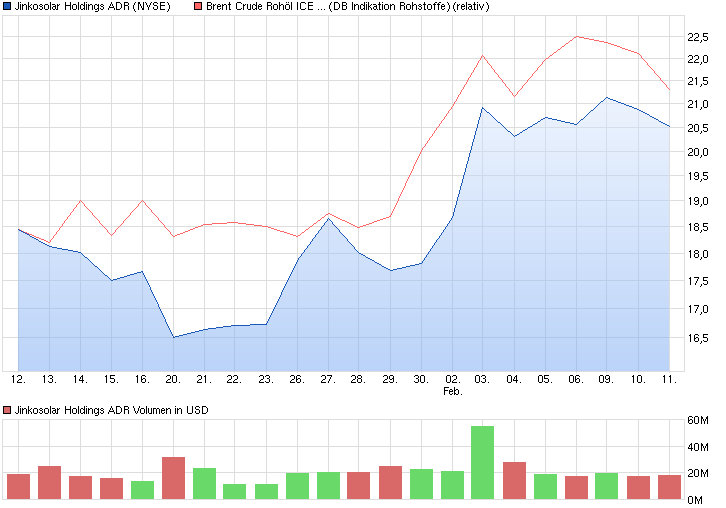Click the 13. date axis label
The height and width of the screenshot is (508, 726).
click(49, 379)
